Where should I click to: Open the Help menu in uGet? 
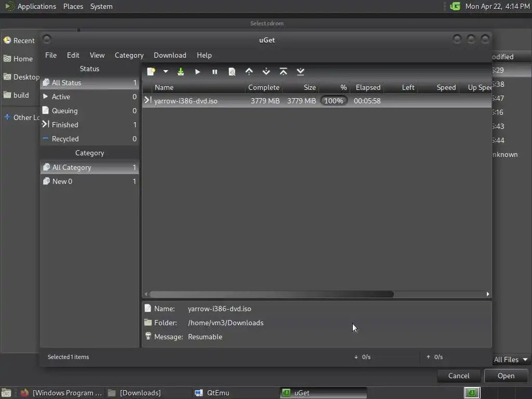[204, 55]
